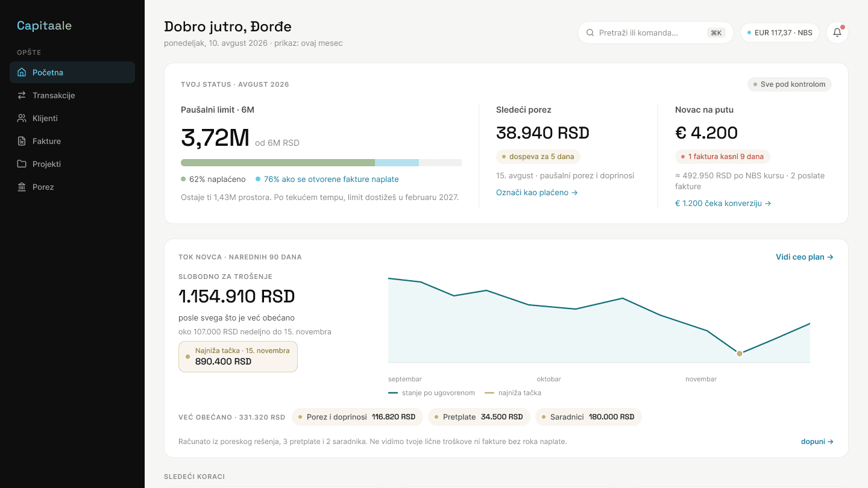The image size is (868, 488).
Task: Click the Početna home icon in sidebar
Action: tap(22, 72)
